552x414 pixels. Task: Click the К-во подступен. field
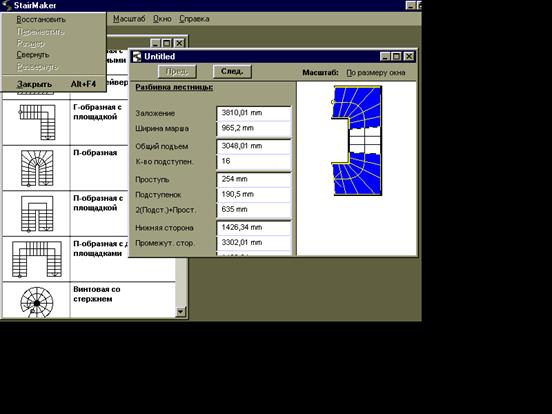click(x=254, y=162)
